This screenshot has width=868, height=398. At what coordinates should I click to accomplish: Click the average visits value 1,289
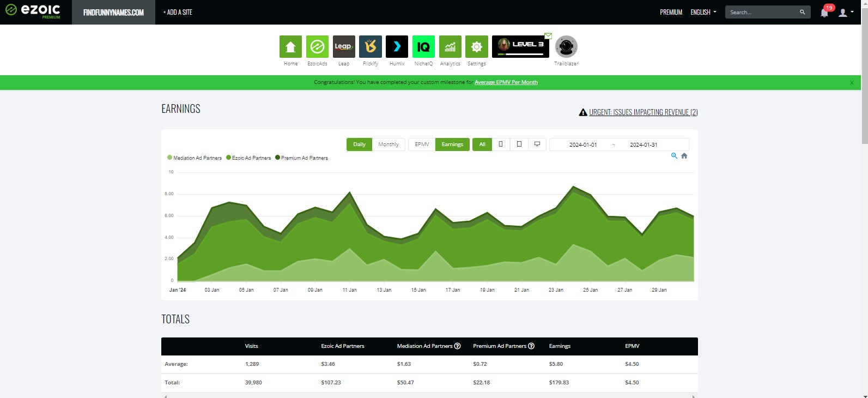252,364
